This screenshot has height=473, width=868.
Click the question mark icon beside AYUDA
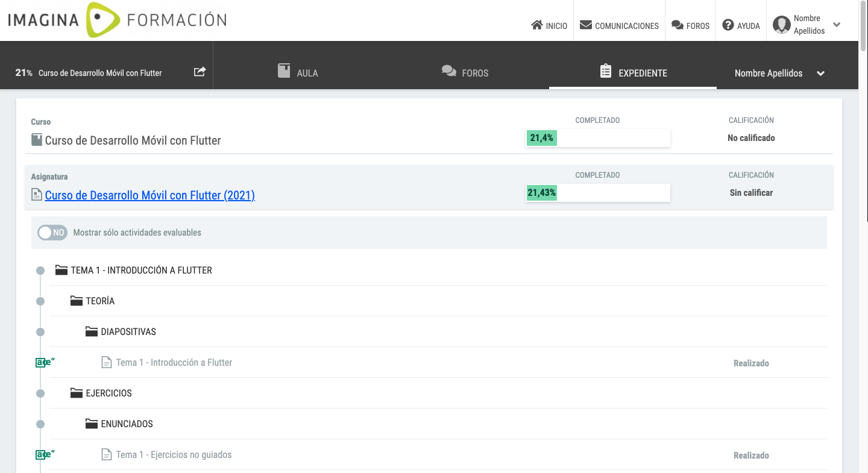[x=728, y=25]
